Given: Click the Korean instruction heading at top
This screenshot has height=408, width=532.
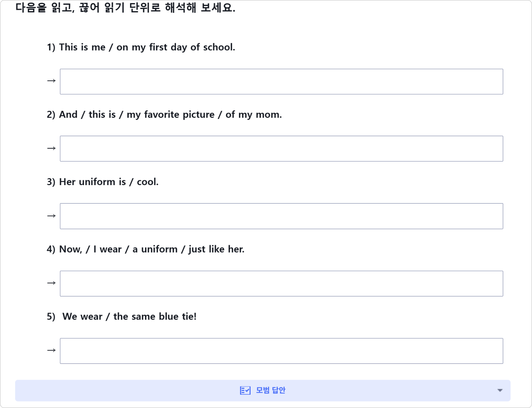Looking at the screenshot, I should pos(125,8).
